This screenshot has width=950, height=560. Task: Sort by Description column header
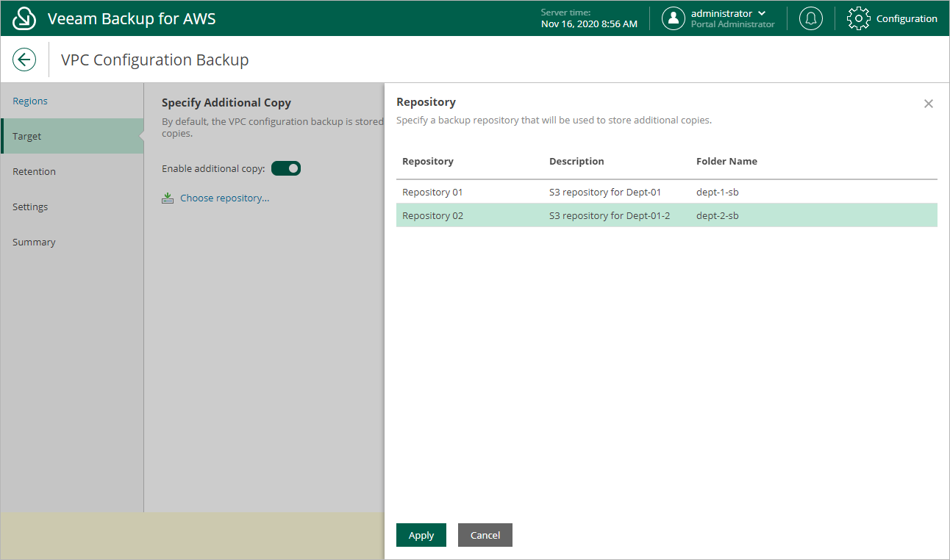point(576,161)
